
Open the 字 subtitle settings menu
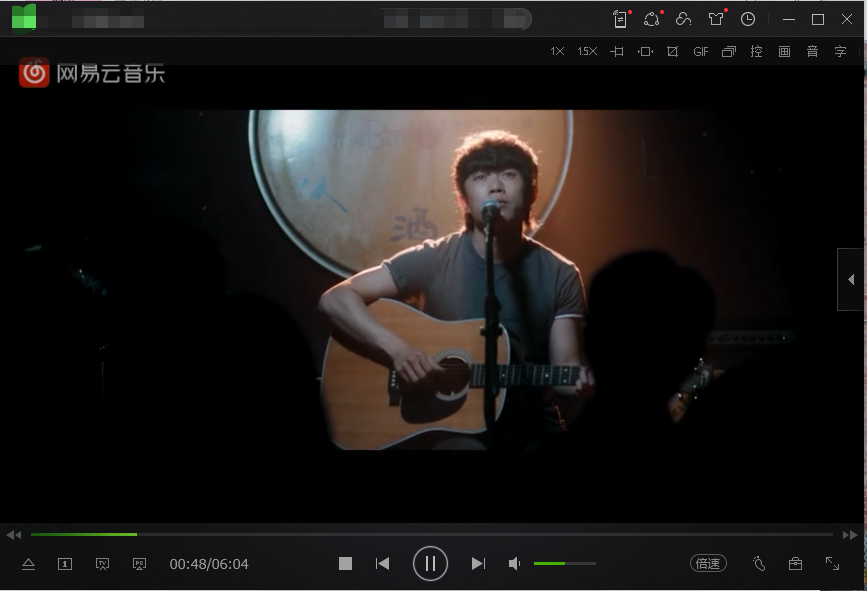pyautogui.click(x=840, y=51)
